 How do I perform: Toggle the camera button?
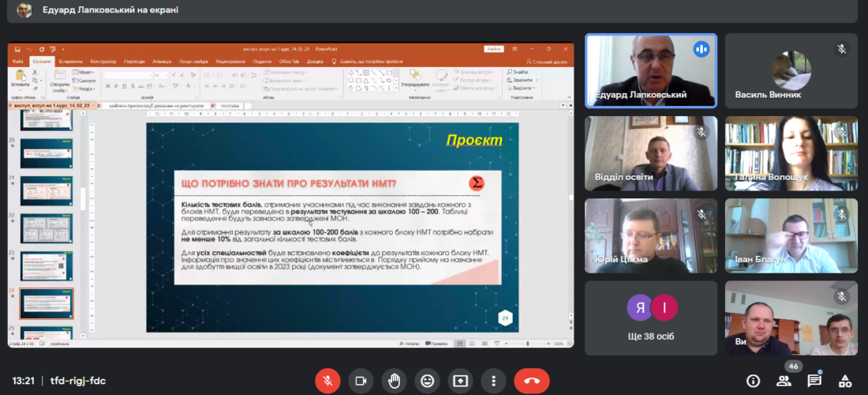[361, 381]
